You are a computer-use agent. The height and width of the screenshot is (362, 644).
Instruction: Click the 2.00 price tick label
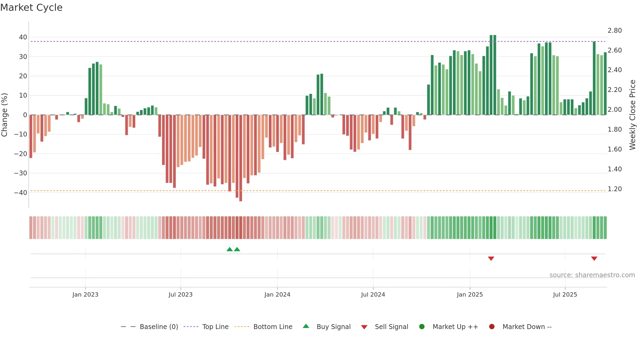pyautogui.click(x=615, y=110)
